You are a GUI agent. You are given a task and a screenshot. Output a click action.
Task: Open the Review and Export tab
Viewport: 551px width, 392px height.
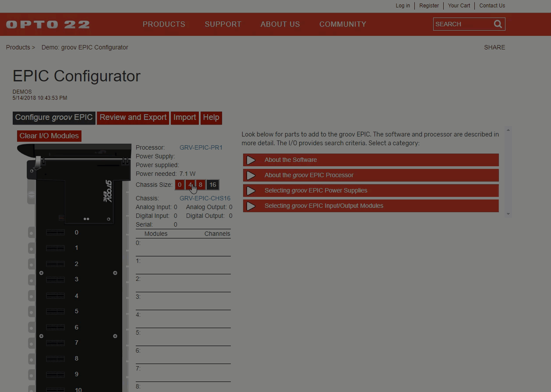[x=133, y=118]
